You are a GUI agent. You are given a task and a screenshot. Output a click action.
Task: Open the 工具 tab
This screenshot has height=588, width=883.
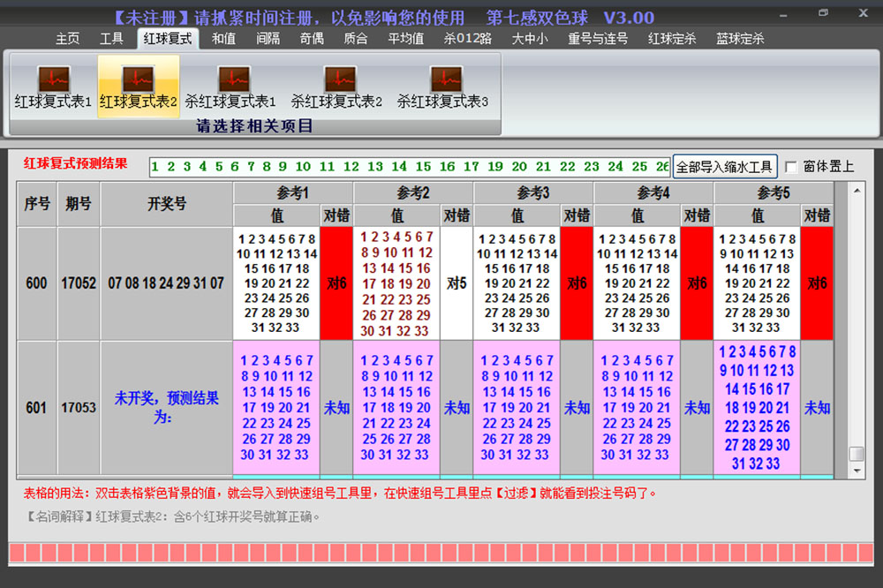111,38
